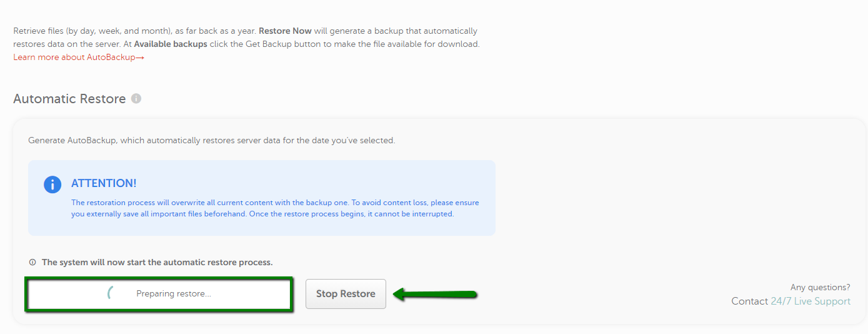868x334 pixels.
Task: Click the Any questions? text
Action: tap(821, 288)
